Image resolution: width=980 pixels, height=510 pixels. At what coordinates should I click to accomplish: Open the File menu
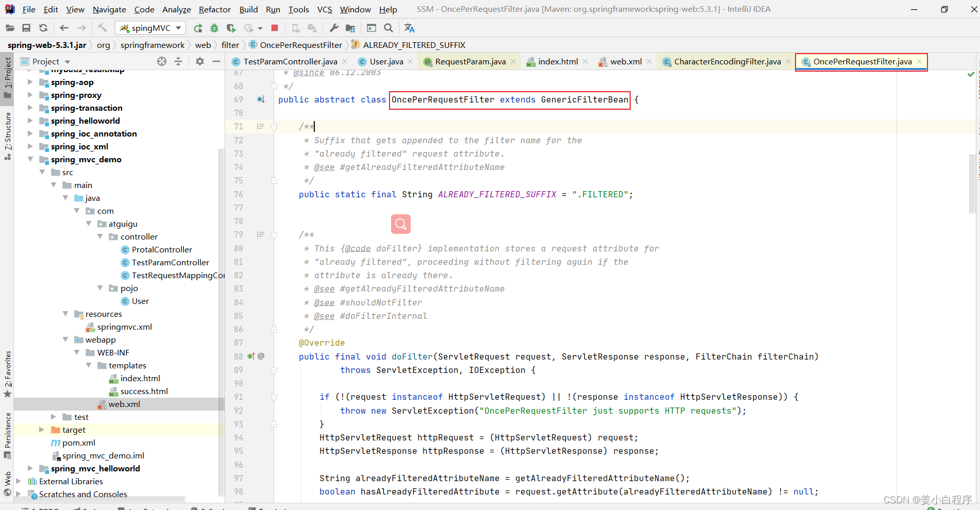coord(29,9)
